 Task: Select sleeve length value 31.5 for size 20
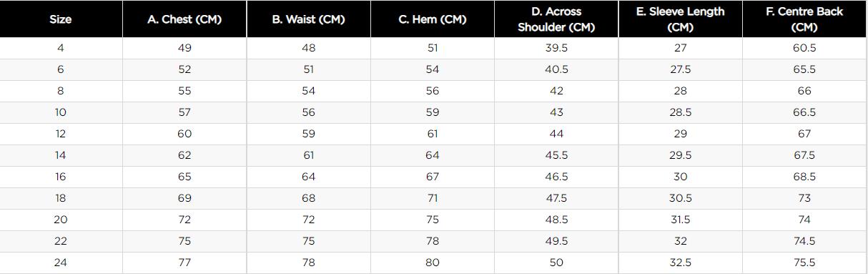click(x=680, y=220)
